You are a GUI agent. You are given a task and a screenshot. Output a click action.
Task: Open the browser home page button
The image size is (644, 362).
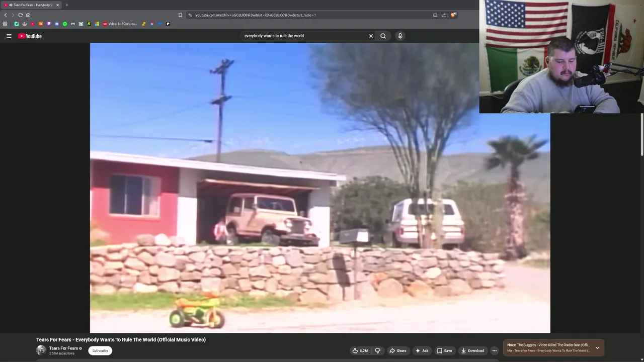point(28,15)
